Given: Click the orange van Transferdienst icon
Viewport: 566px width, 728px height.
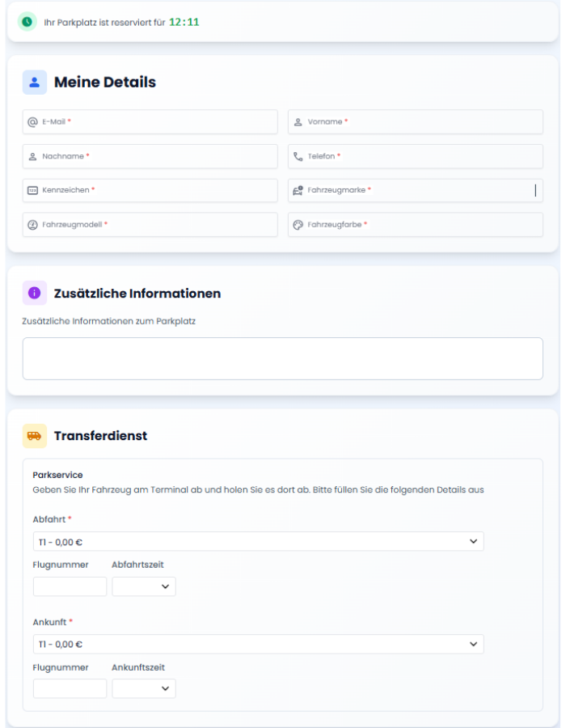Looking at the screenshot, I should click(x=34, y=435).
